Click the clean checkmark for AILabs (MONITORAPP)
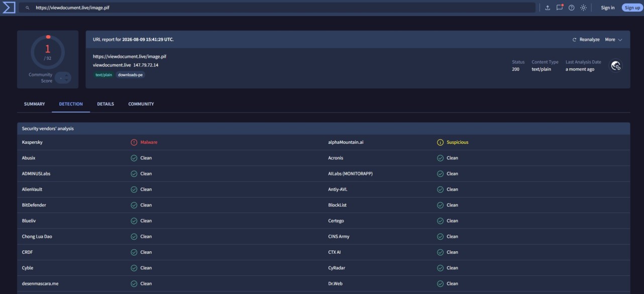The width and height of the screenshot is (644, 294). point(440,173)
